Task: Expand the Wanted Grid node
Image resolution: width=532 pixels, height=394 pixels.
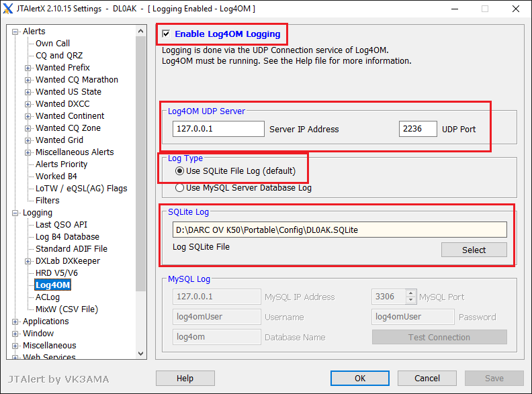Action: [28, 141]
